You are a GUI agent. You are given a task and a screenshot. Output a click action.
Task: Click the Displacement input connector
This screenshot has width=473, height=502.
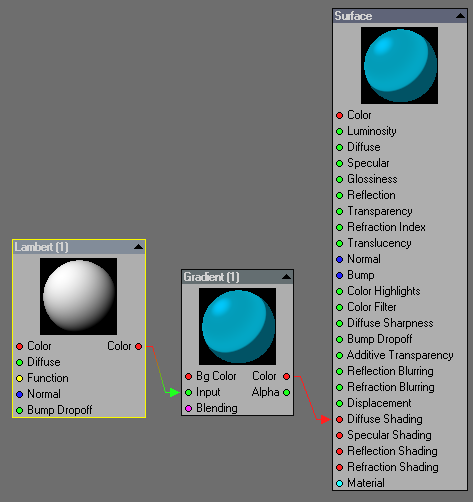(x=339, y=403)
